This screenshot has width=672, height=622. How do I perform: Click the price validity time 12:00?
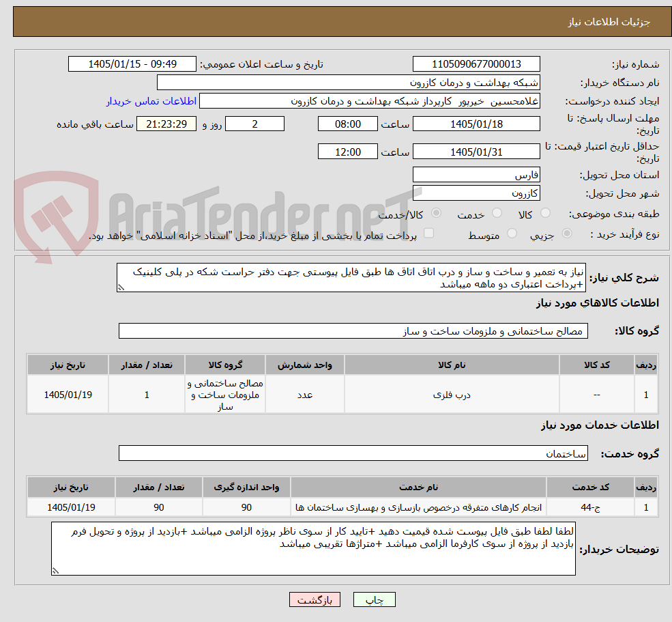pos(347,152)
